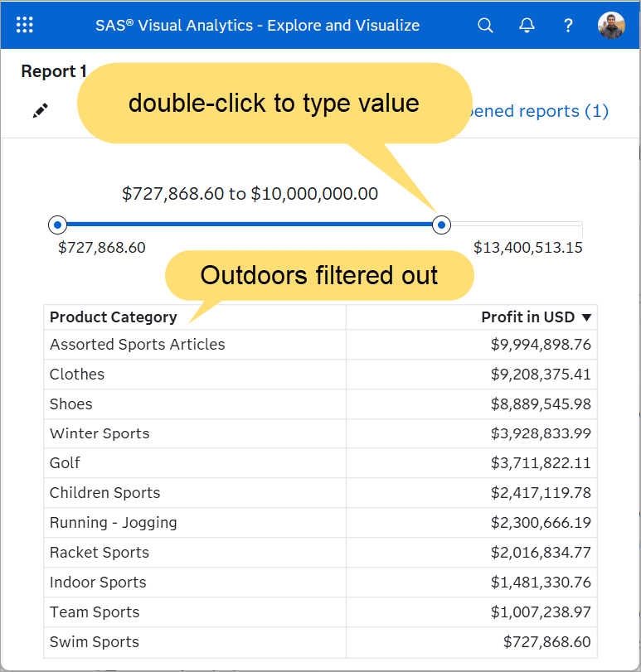Select the Swim Sports row
The image size is (641, 672).
click(x=320, y=642)
